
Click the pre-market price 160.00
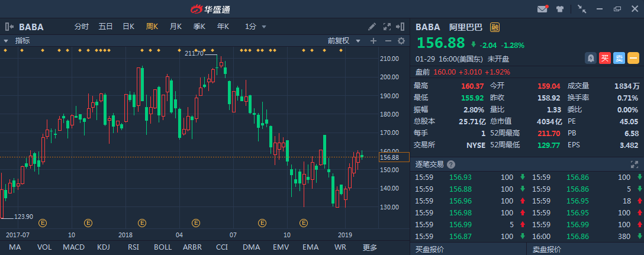445,72
